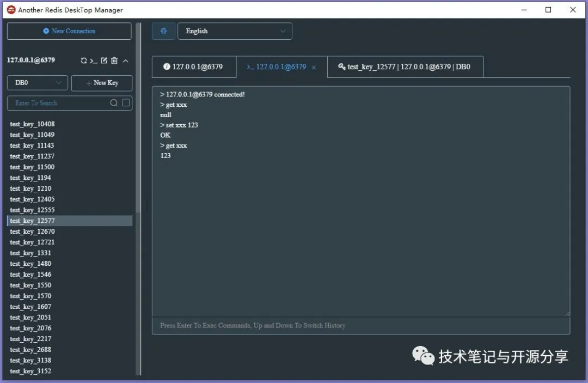Click the 'null' console response line

coord(166,115)
